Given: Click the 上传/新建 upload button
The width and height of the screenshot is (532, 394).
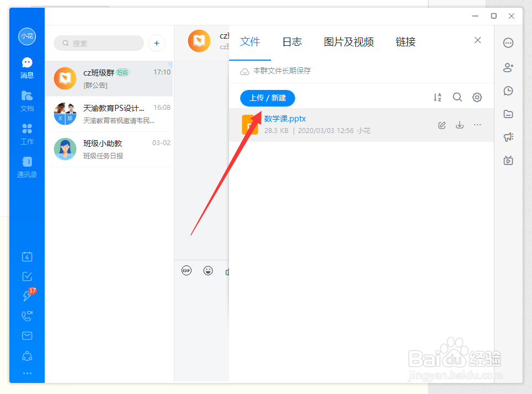Looking at the screenshot, I should [x=267, y=98].
